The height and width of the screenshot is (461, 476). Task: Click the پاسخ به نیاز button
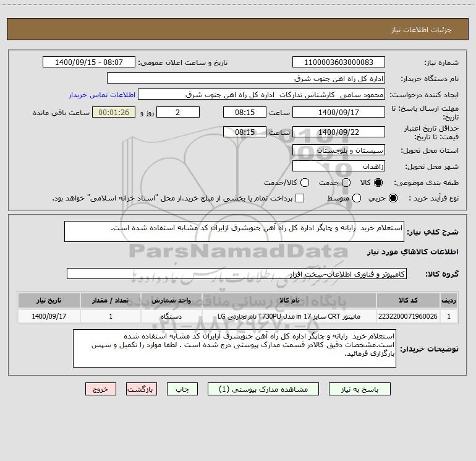pyautogui.click(x=359, y=389)
